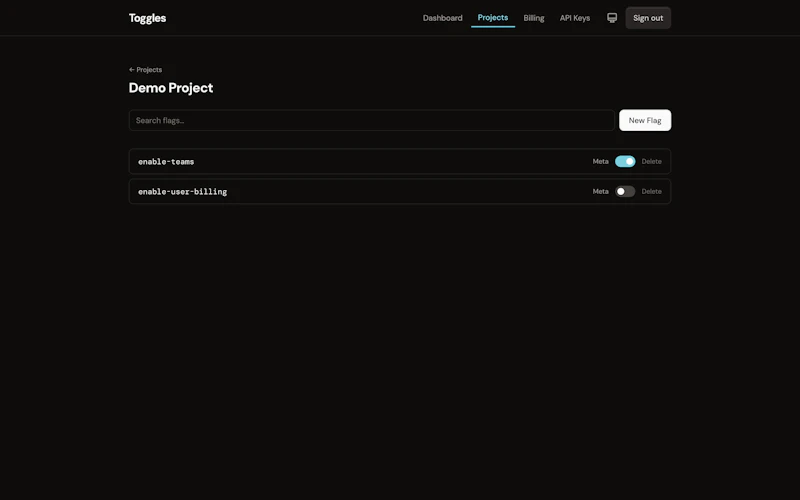Go to the Billing nav tab
Viewport: 800px width, 500px height.
pos(534,18)
